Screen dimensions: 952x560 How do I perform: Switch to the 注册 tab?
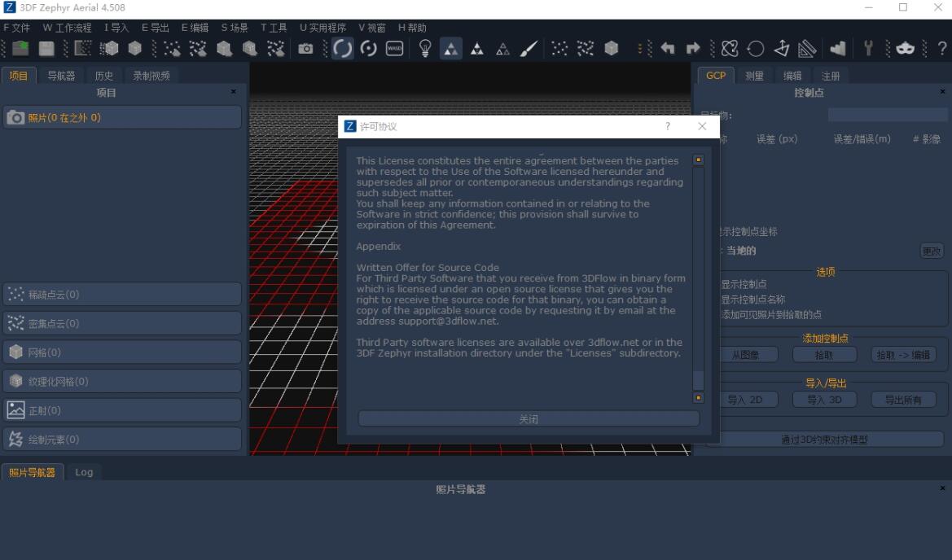click(x=831, y=76)
